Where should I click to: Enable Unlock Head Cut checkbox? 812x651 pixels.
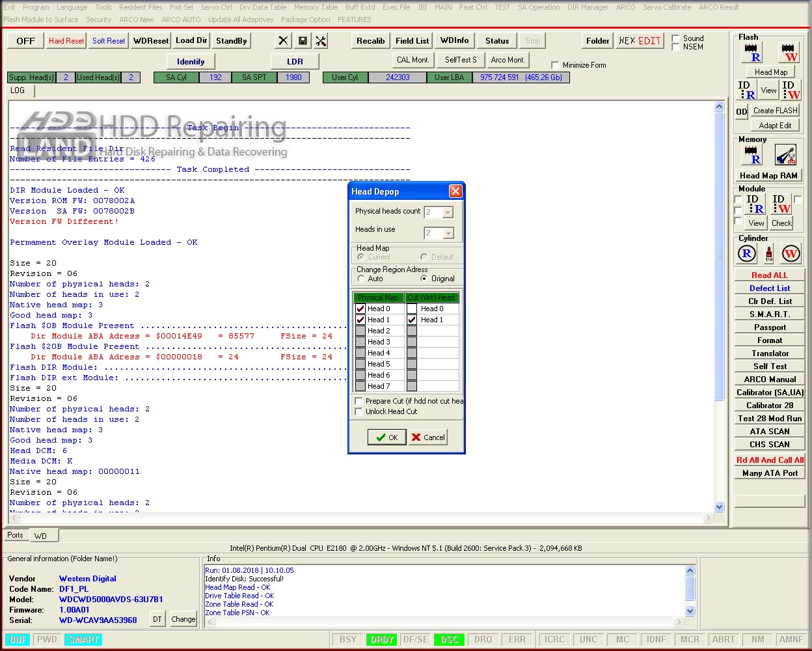[x=359, y=411]
